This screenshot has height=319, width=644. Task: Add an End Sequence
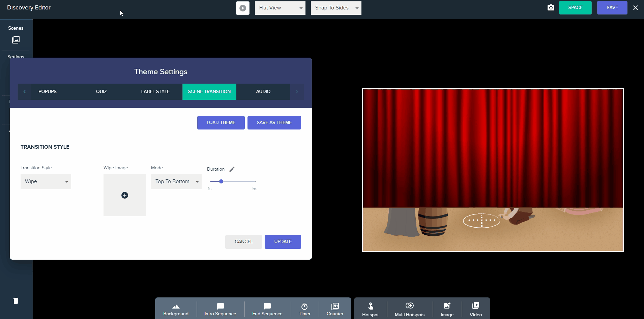tap(267, 310)
